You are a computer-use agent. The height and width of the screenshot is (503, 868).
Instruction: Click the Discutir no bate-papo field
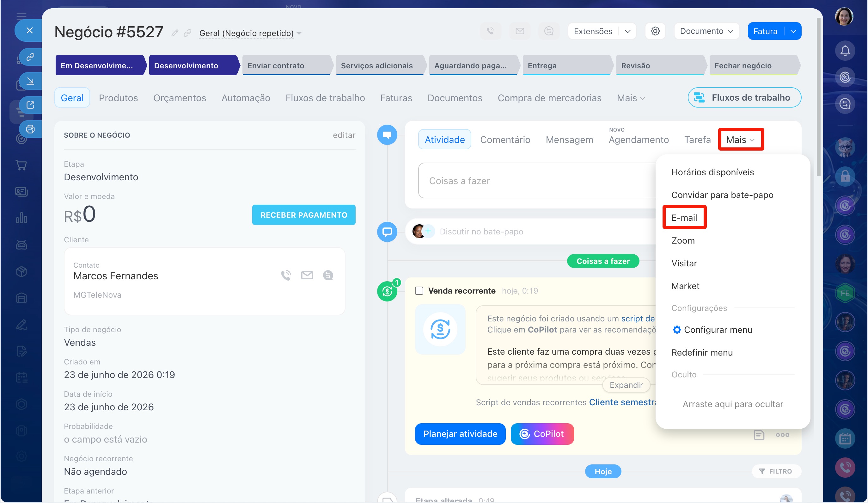coord(481,232)
